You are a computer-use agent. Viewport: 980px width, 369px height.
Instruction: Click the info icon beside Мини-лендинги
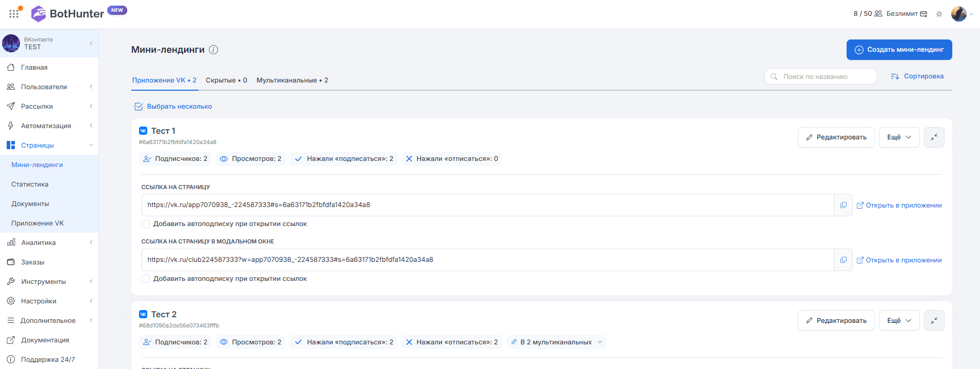[x=213, y=50]
